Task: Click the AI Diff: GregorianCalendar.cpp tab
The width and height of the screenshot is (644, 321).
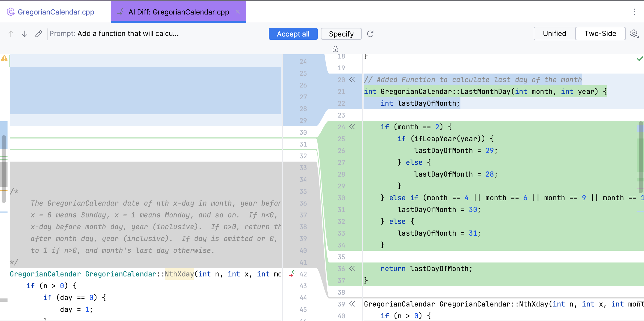Action: [179, 12]
